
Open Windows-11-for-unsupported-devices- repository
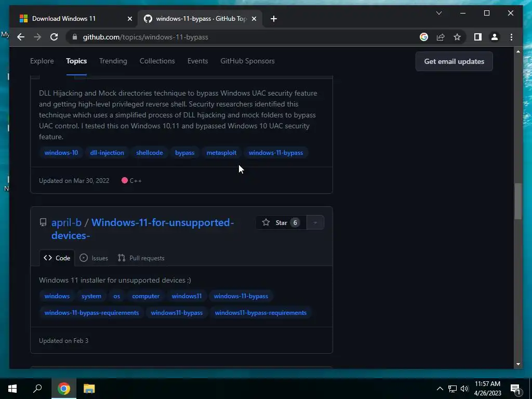(x=142, y=229)
